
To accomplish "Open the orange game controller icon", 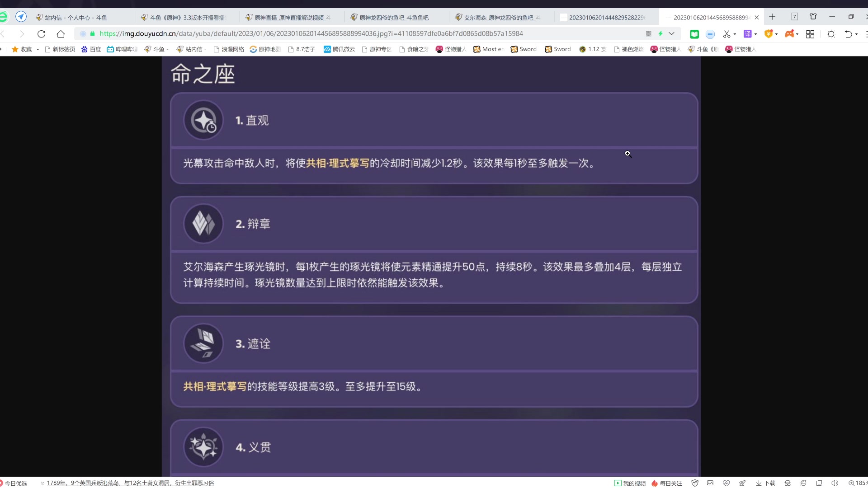I will tap(789, 34).
